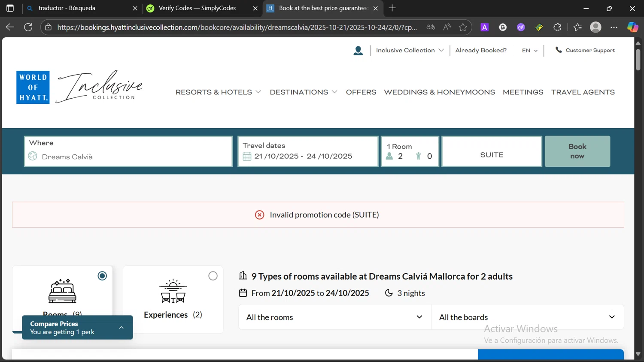Viewport: 644px width, 362px height.
Task: Click the translate page icon in address bar
Action: tap(431, 27)
